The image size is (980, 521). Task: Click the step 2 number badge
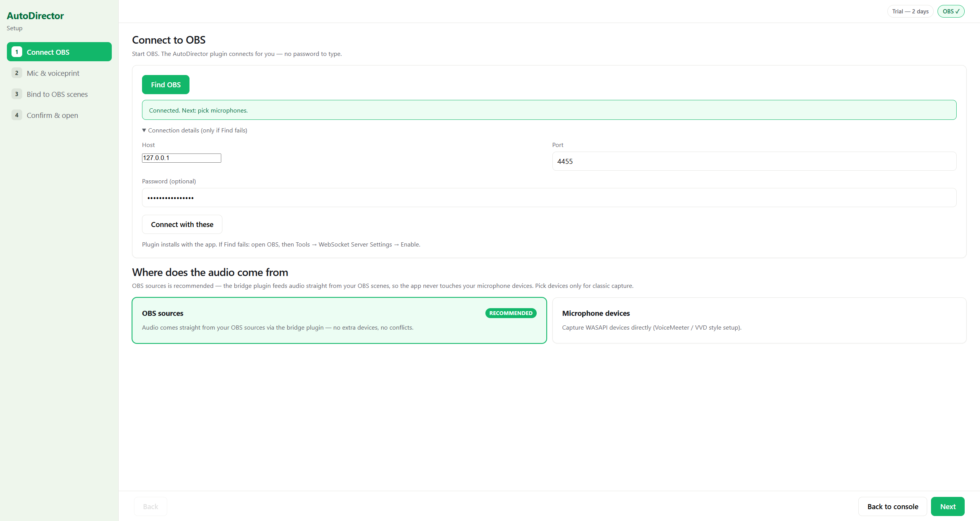pyautogui.click(x=17, y=73)
